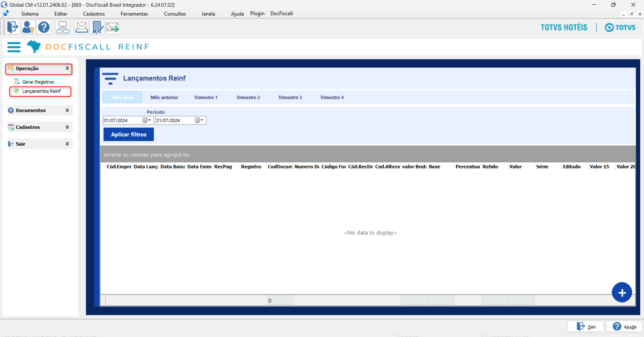Open the DocFiscall menu
644x337 pixels.
pos(281,13)
